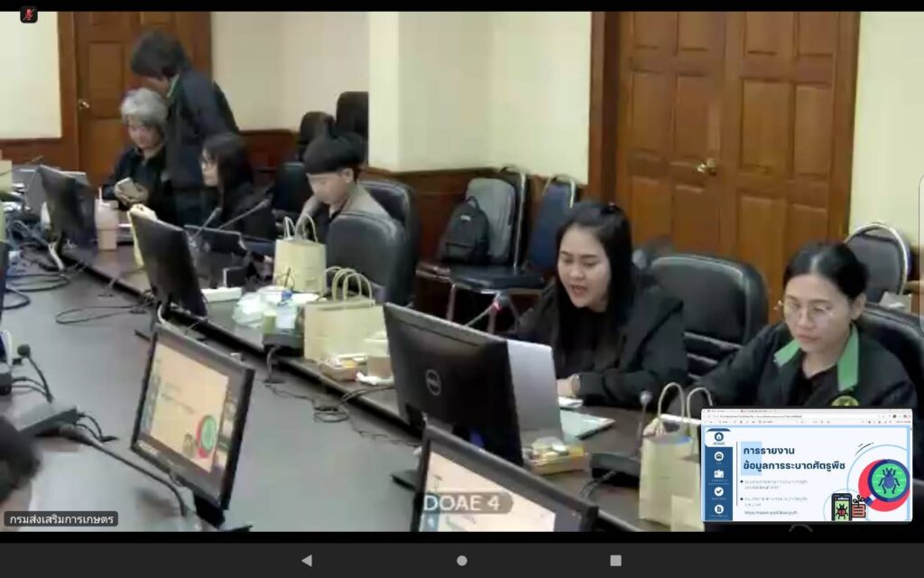Click the checkmark icon in slide sidebar
Screen dimensions: 924x578
[718, 491]
